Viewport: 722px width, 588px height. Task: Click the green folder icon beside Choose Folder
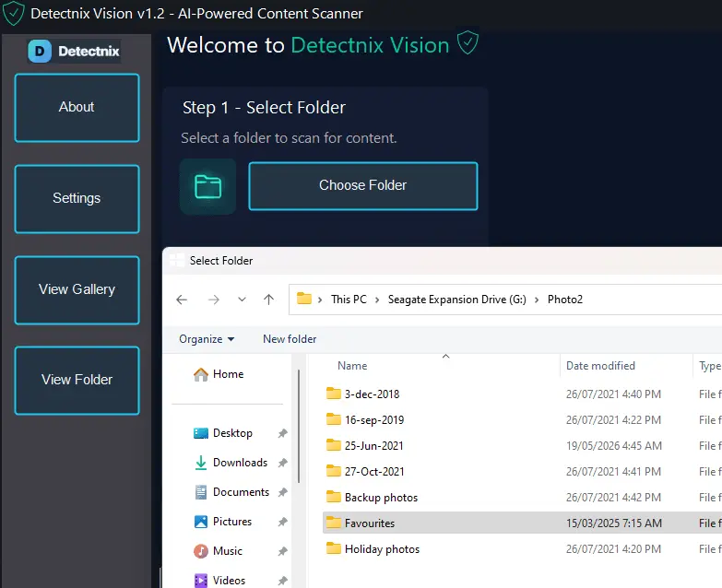(x=207, y=186)
